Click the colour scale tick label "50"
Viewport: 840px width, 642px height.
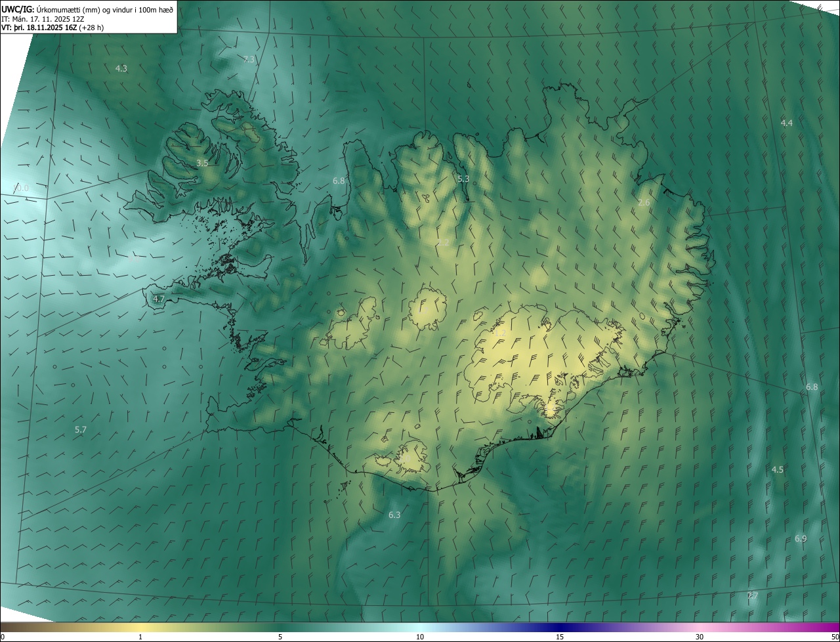[x=835, y=637]
